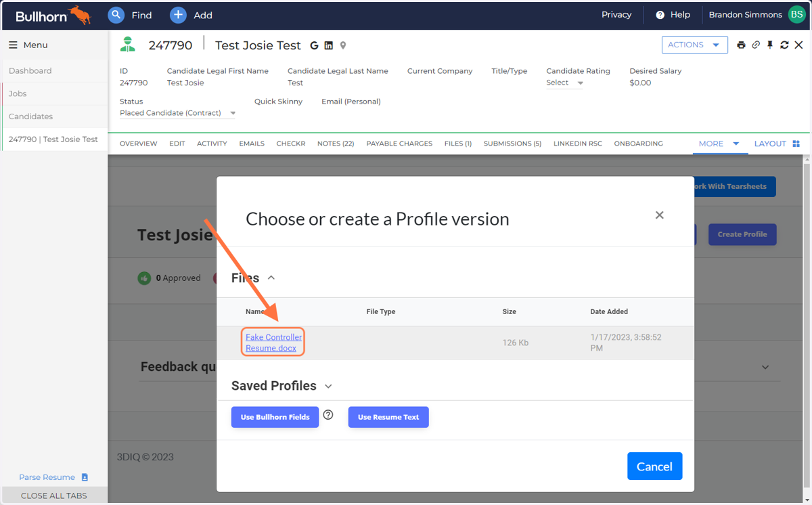Viewport: 812px width, 505px height.
Task: Open the Privacy link
Action: pos(616,15)
